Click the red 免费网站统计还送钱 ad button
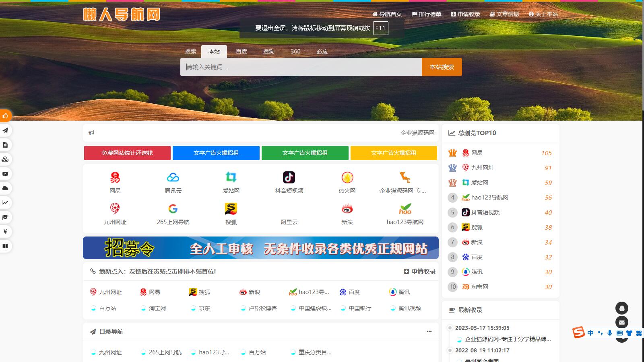Image resolution: width=644 pixels, height=362 pixels. pyautogui.click(x=127, y=153)
